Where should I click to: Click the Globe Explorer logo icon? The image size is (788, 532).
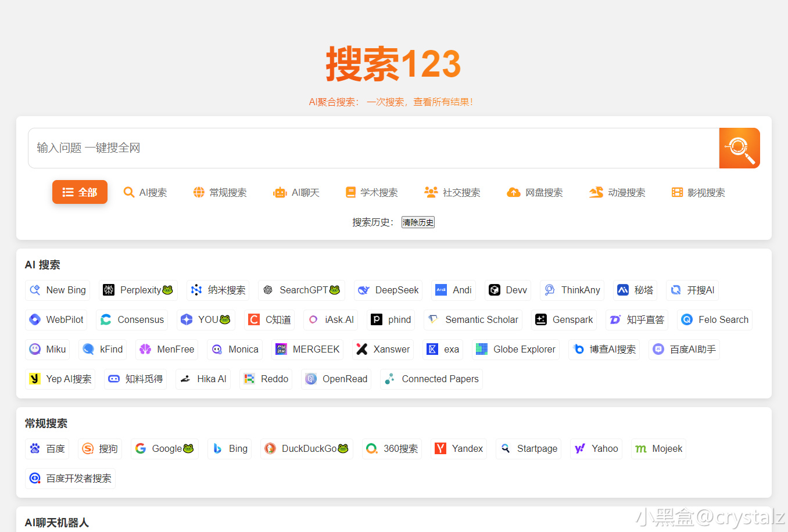[482, 349]
